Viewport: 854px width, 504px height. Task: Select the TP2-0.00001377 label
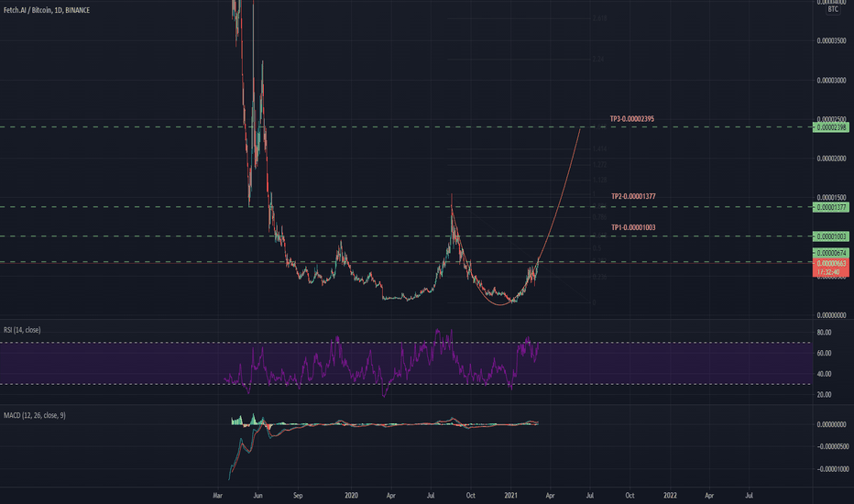(633, 196)
